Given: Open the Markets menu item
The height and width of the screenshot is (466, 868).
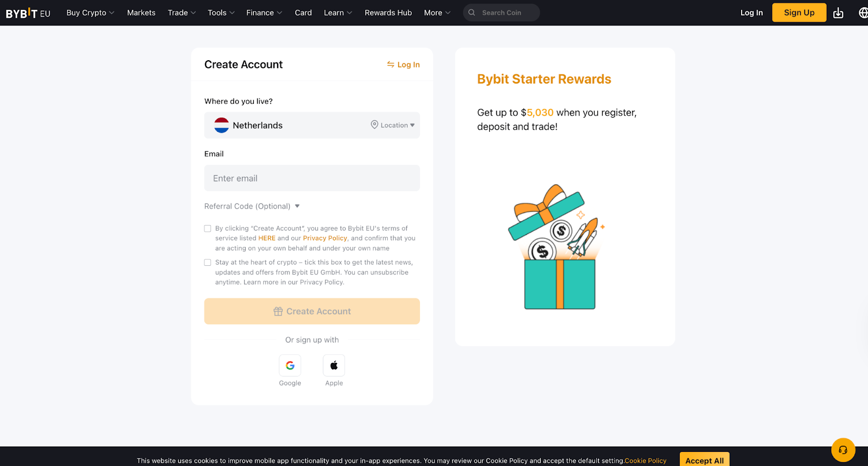Looking at the screenshot, I should pos(141,12).
